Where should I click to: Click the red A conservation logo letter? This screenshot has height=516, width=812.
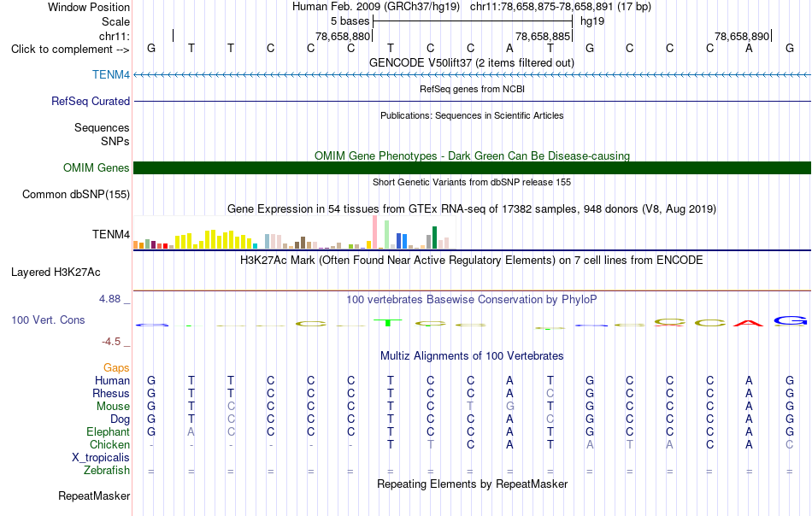point(748,324)
